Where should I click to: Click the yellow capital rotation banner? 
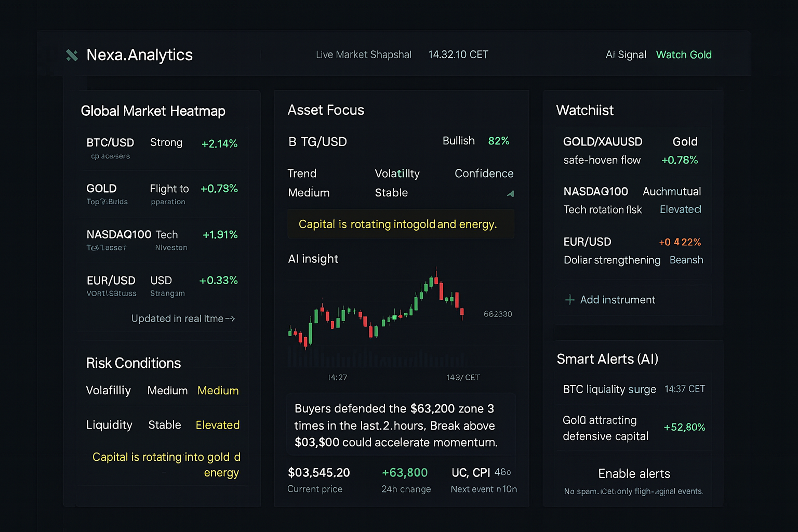400,224
